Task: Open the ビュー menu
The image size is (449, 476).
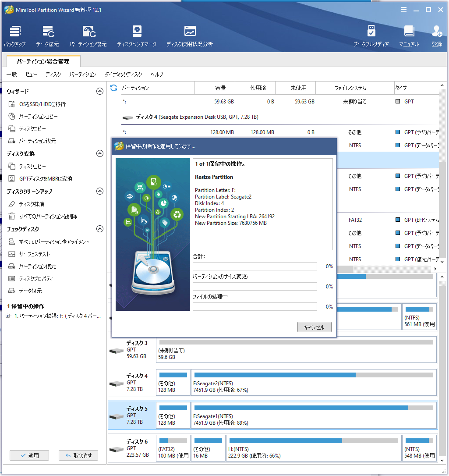Action: click(x=31, y=75)
